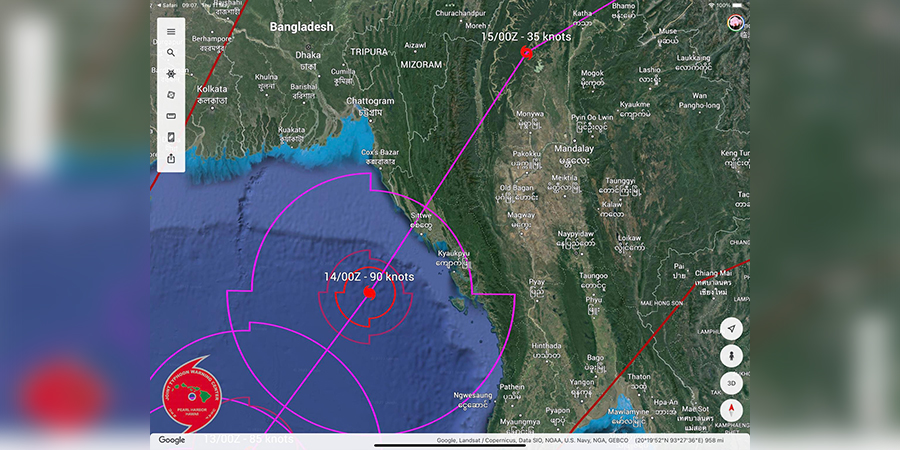The width and height of the screenshot is (900, 450).
Task: Click the Aizawl city label
Action: pyautogui.click(x=416, y=45)
